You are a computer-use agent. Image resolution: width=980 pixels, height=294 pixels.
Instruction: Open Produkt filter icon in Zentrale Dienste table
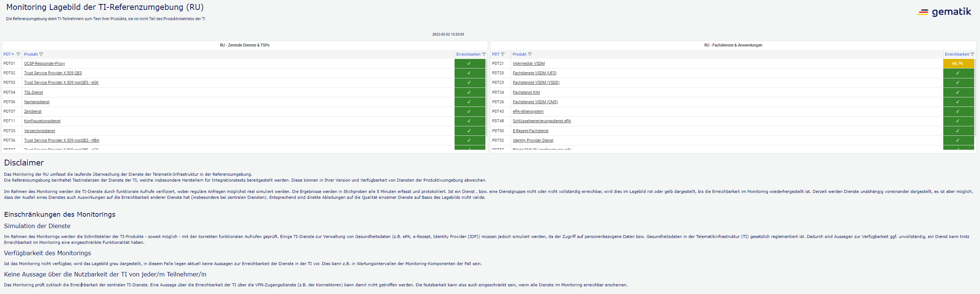tap(41, 54)
